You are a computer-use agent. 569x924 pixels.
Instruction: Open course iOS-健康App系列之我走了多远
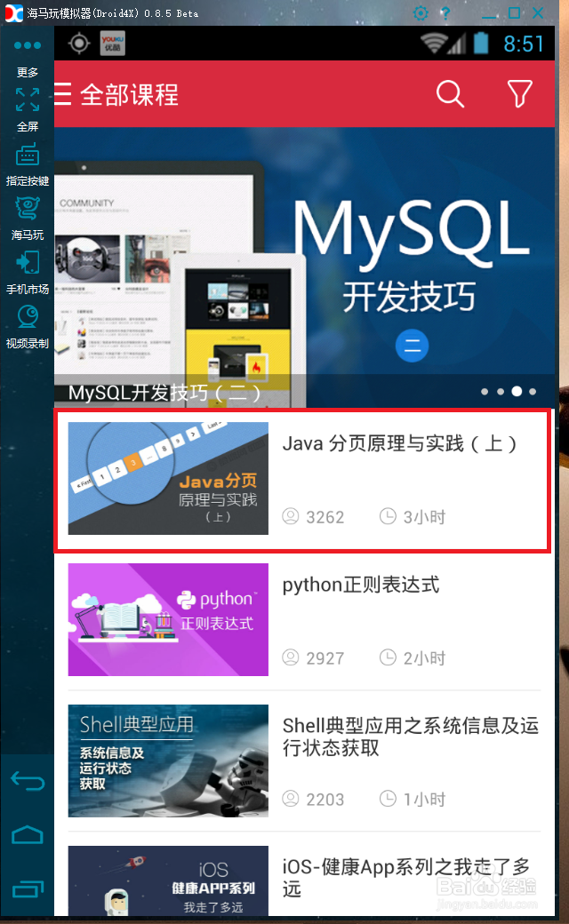[406, 878]
